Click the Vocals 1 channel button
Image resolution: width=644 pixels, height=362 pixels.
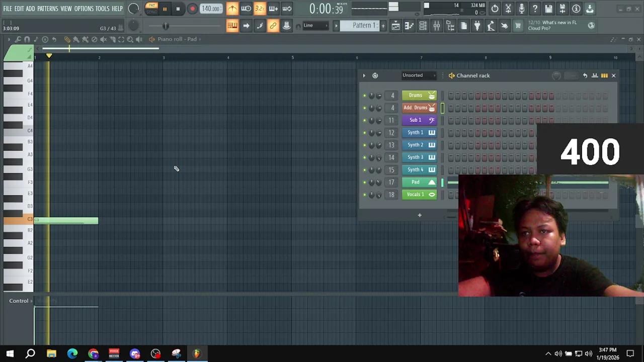point(415,195)
